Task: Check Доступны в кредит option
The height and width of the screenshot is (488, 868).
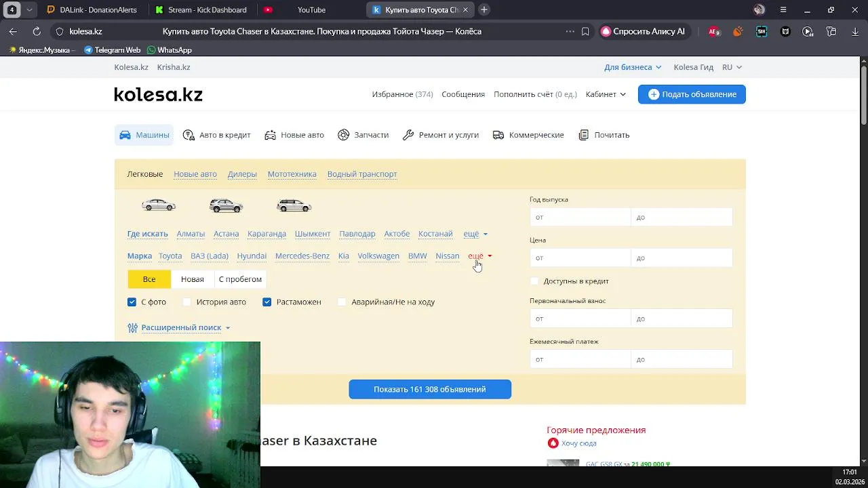Action: (x=534, y=281)
